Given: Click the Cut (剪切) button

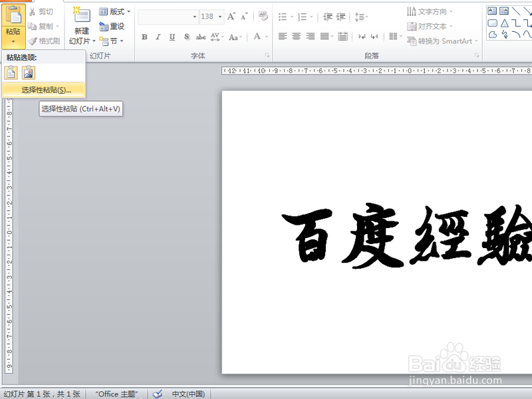Looking at the screenshot, I should pos(41,11).
